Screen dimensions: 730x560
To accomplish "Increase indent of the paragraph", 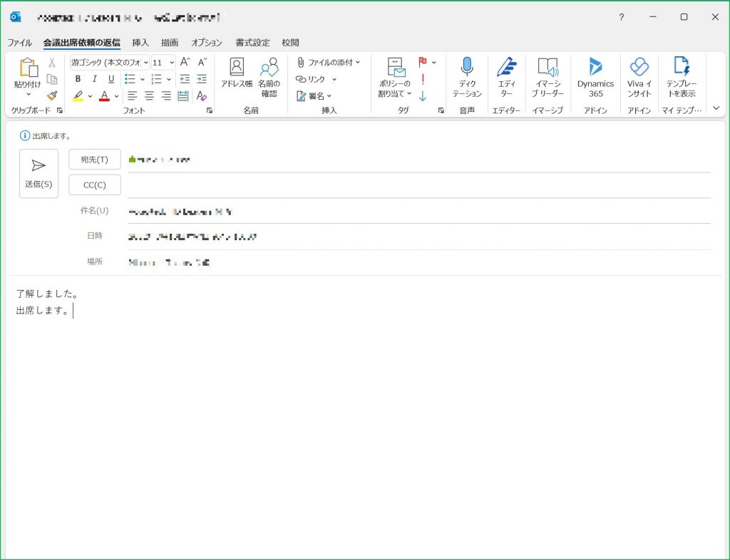I will [202, 79].
